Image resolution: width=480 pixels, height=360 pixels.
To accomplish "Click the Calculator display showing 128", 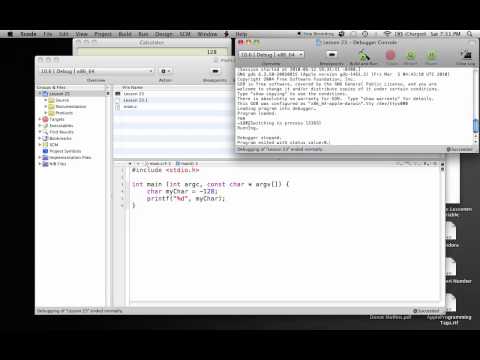I will coord(152,52).
